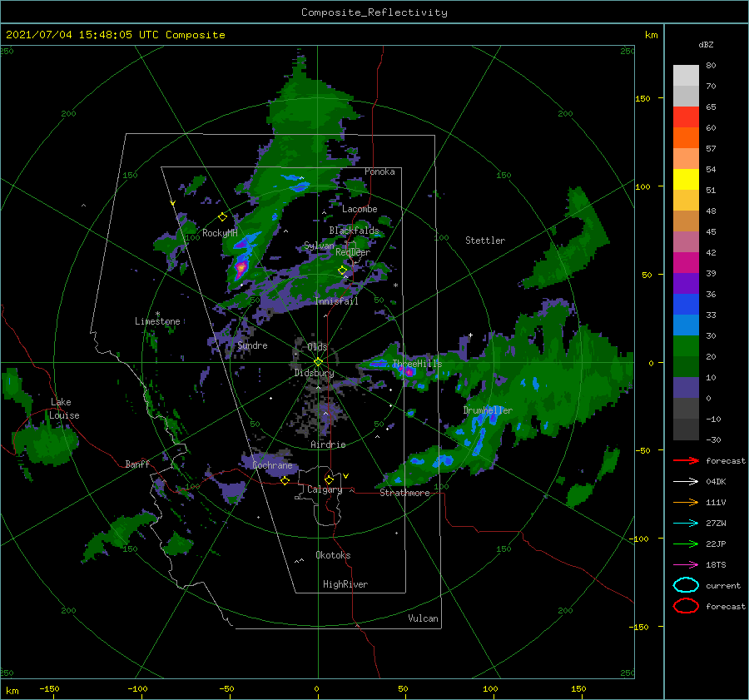Click the Drumheller label
Image resolution: width=749 pixels, height=700 pixels.
[x=488, y=410]
